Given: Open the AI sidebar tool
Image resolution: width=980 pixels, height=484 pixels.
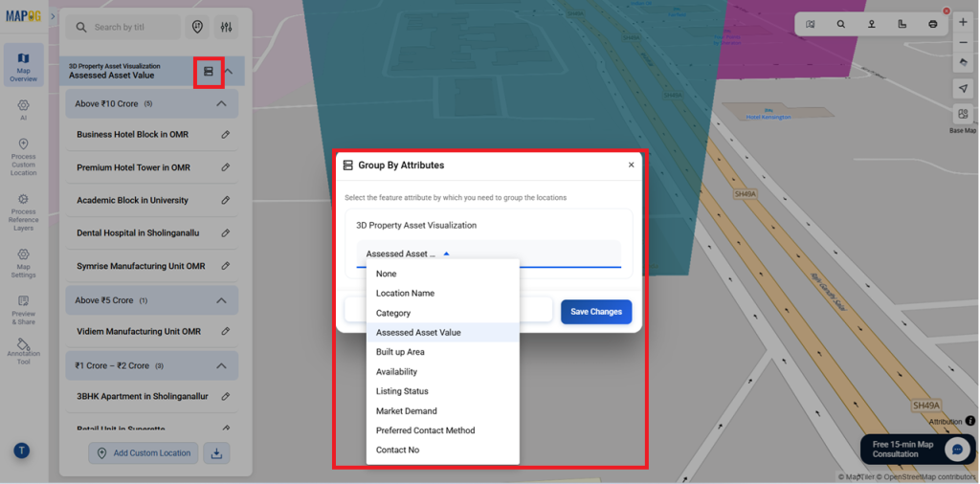Looking at the screenshot, I should coord(23,109).
